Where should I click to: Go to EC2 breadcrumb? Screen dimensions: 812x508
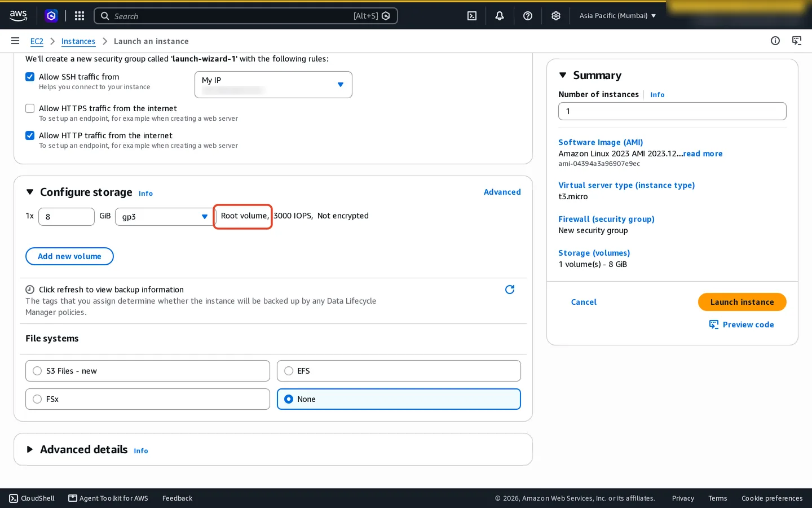coord(37,41)
